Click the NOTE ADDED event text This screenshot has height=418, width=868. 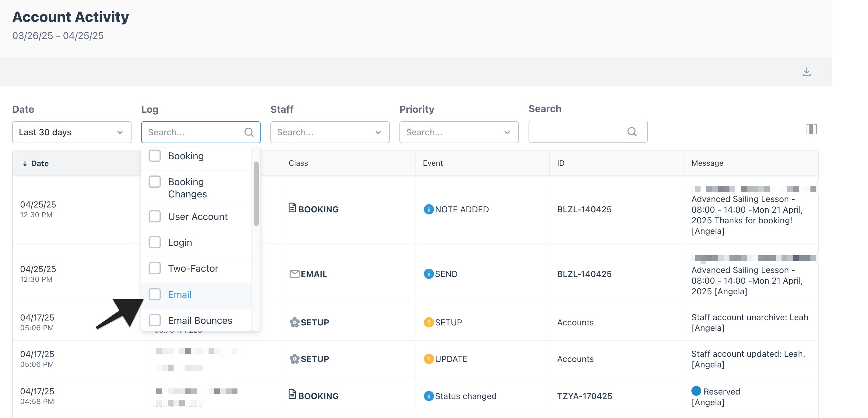462,209
